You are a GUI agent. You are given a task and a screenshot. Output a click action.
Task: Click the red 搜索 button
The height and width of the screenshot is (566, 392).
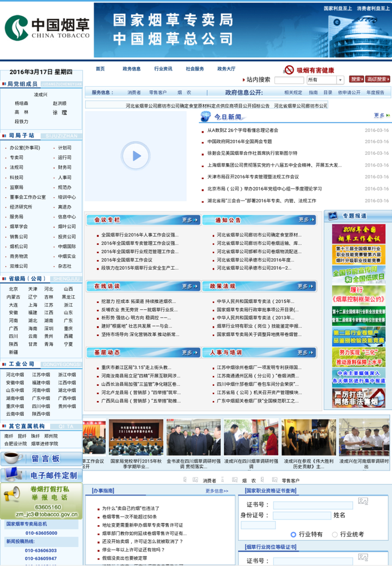click(x=356, y=79)
